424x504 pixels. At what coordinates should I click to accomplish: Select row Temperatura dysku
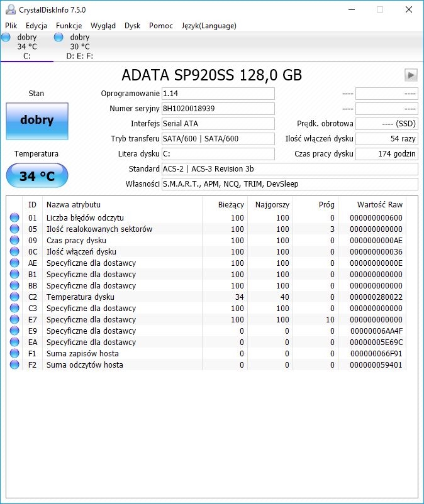(206, 297)
